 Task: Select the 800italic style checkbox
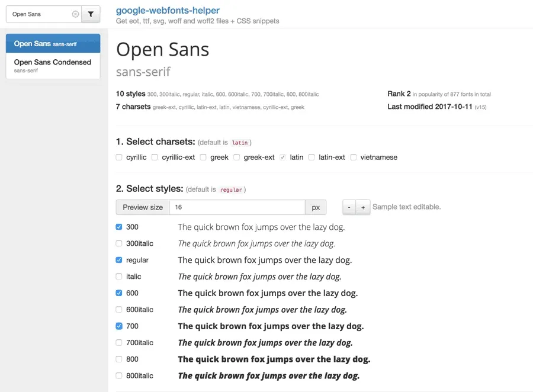[x=119, y=375]
